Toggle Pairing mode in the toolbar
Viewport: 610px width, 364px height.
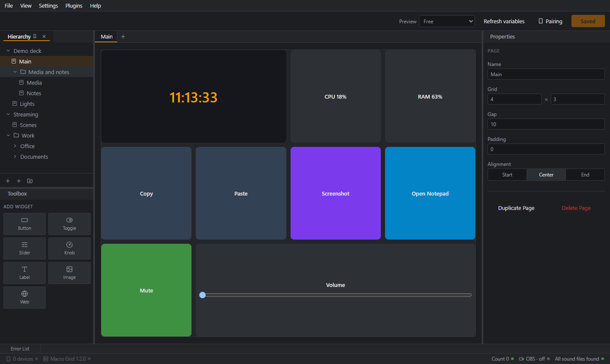(550, 21)
